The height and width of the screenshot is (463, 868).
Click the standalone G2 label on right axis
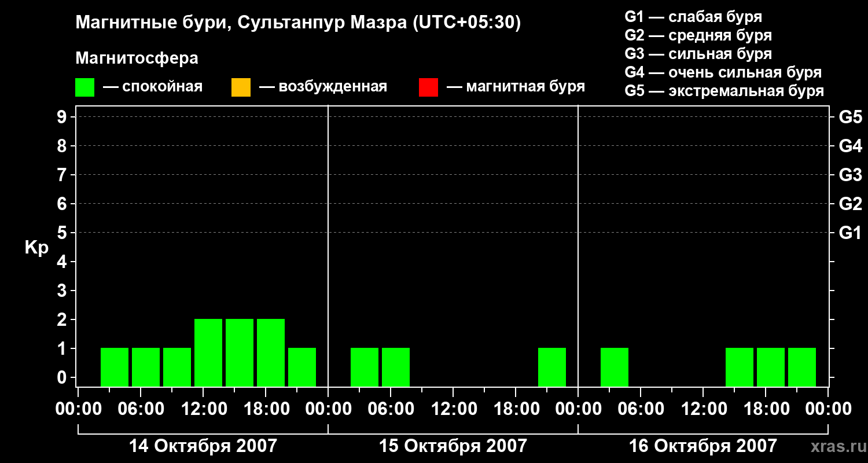click(x=851, y=204)
